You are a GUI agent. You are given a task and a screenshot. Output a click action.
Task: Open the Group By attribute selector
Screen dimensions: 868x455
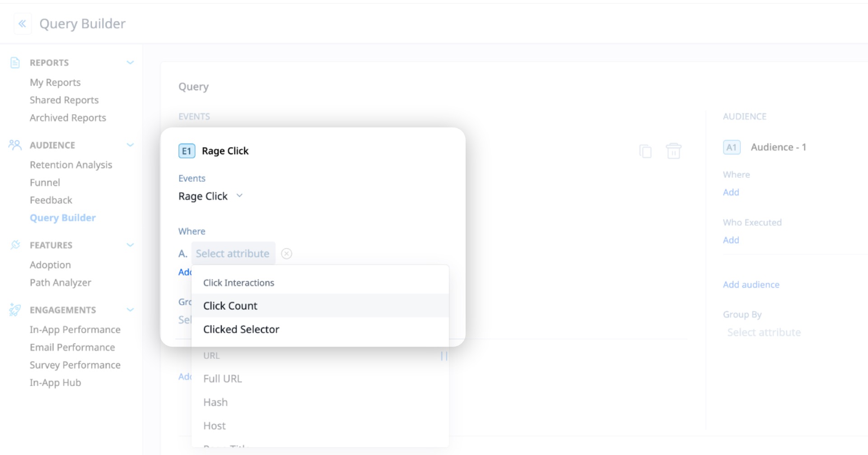(764, 332)
